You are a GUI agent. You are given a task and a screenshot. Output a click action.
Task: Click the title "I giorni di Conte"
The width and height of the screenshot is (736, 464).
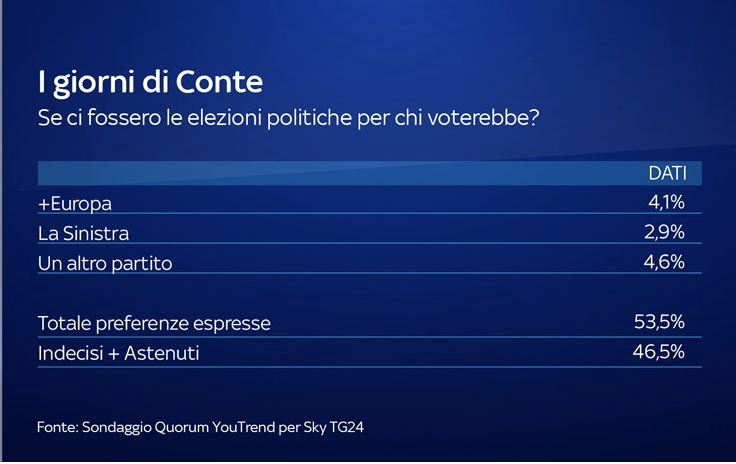pos(149,81)
